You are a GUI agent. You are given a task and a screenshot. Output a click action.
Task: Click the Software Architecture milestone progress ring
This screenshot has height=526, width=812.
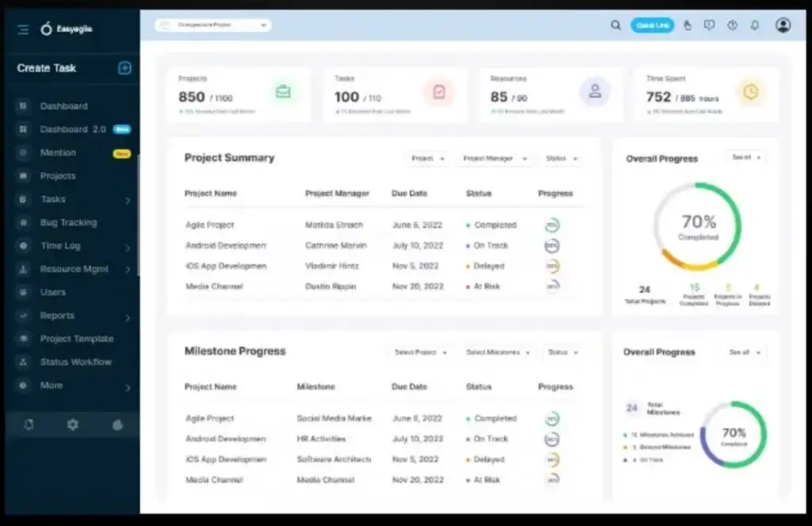coord(553,459)
